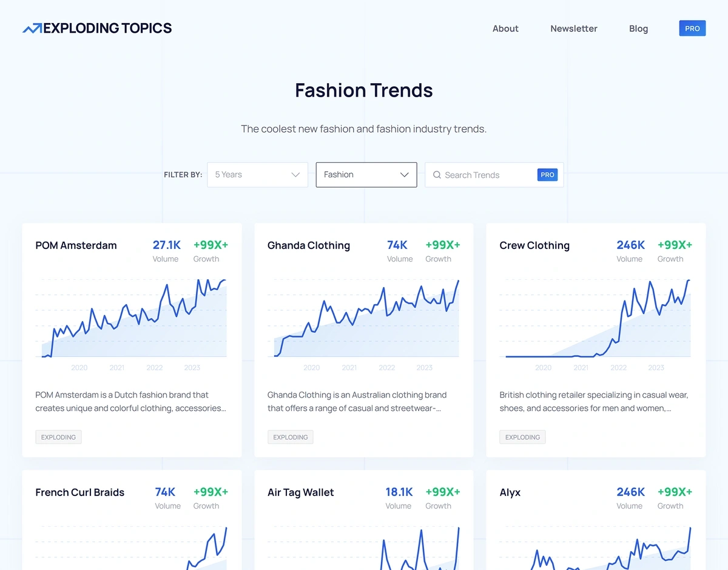
Task: Select the Ghanda Clothing trend chart
Action: (364, 319)
